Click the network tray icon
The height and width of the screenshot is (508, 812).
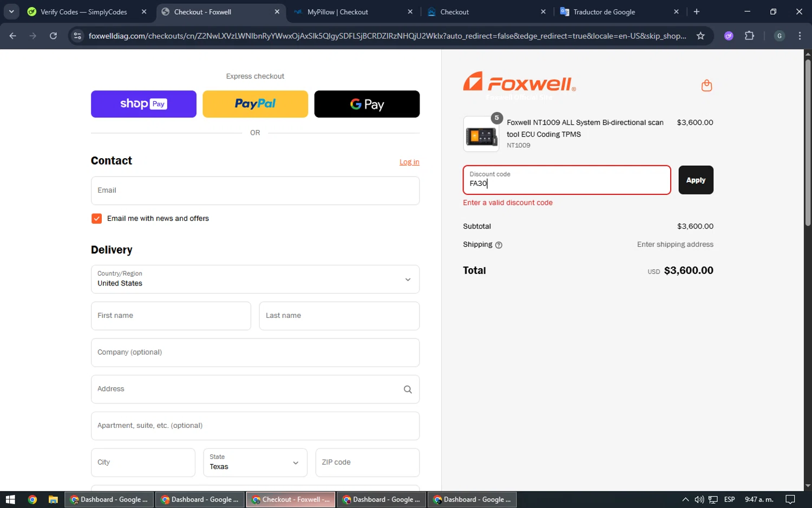[713, 499]
